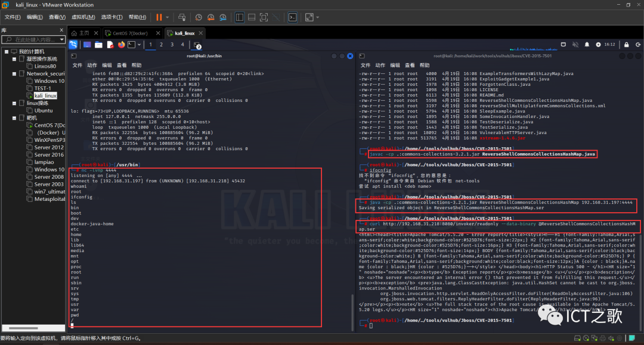
Task: Switch to Kali workspace 3
Action: (172, 45)
